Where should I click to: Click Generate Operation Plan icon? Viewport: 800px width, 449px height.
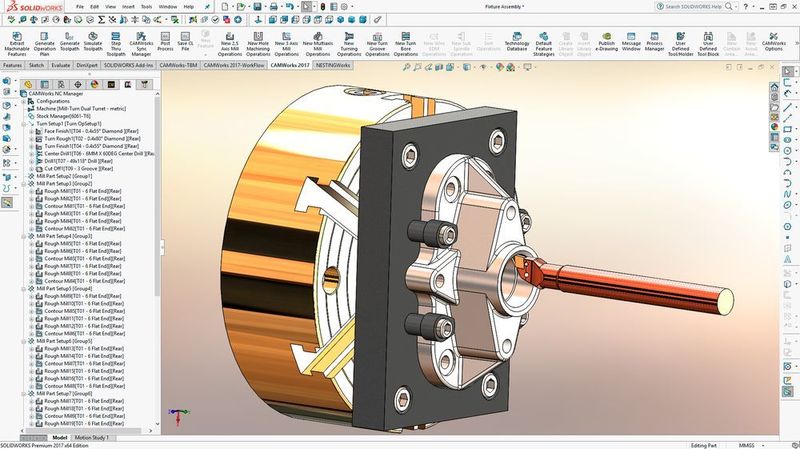[44, 37]
